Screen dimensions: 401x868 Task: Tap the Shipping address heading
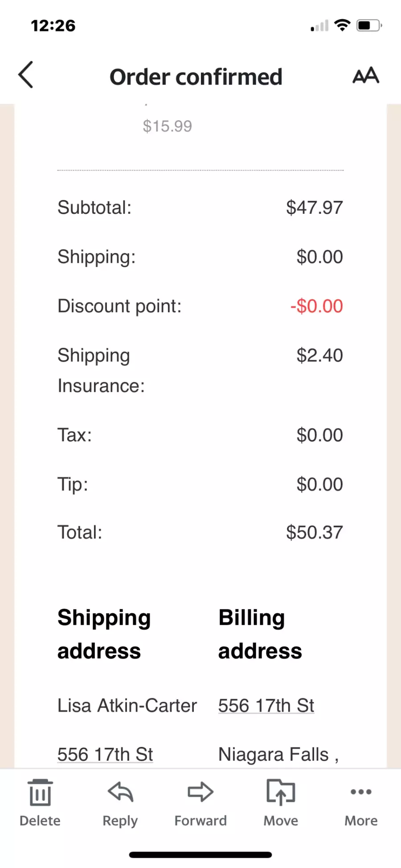click(x=104, y=634)
